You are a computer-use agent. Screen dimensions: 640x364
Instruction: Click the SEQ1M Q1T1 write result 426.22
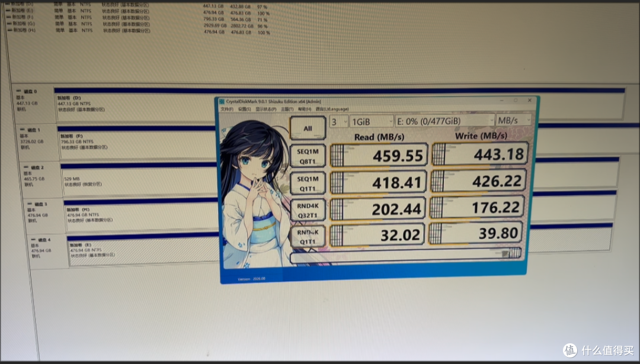[x=479, y=181]
